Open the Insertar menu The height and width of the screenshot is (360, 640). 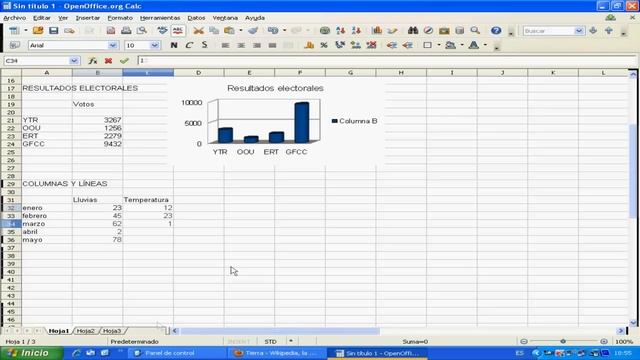[x=88, y=18]
